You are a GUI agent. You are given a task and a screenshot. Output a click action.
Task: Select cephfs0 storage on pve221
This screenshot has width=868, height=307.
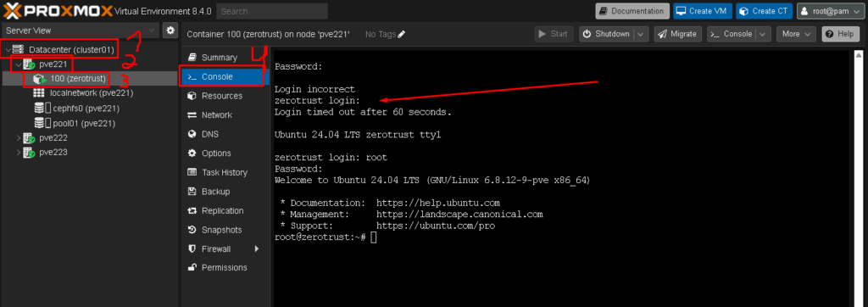[x=86, y=108]
